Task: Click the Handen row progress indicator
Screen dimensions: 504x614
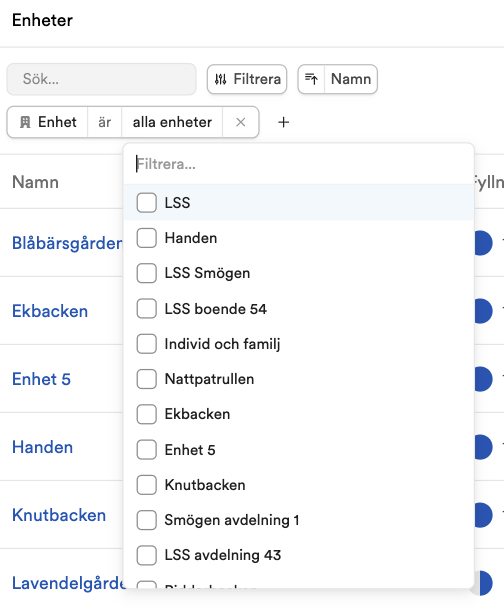Action: [x=483, y=447]
